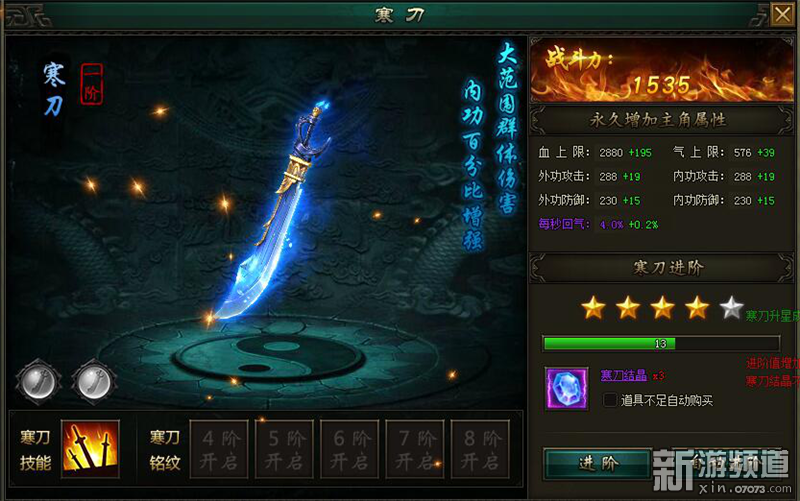The height and width of the screenshot is (501, 800).
Task: Click the 5阶开启 inscription slot
Action: click(x=284, y=449)
